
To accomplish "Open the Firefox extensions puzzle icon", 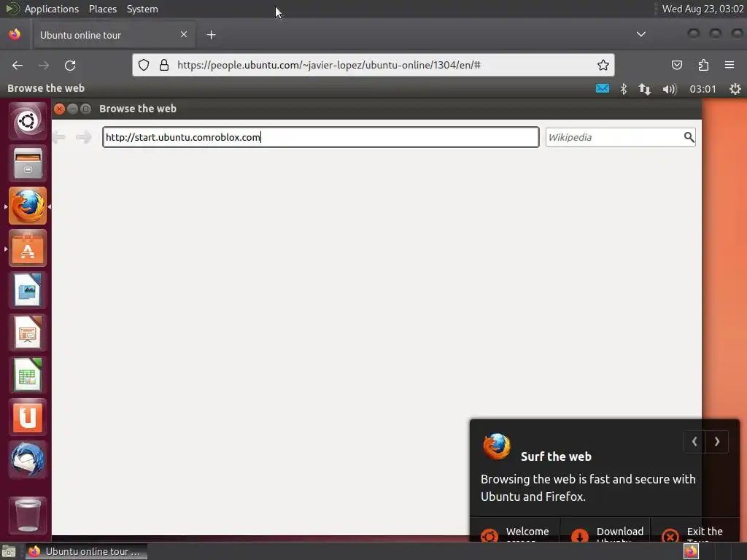I will tap(703, 65).
